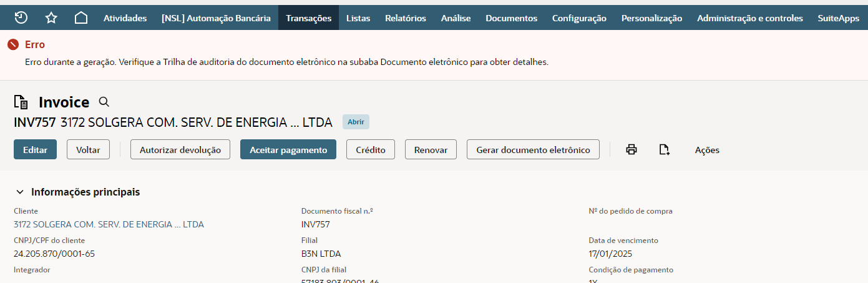The width and height of the screenshot is (868, 283).
Task: Expand the Listas navigation menu
Action: pyautogui.click(x=358, y=18)
